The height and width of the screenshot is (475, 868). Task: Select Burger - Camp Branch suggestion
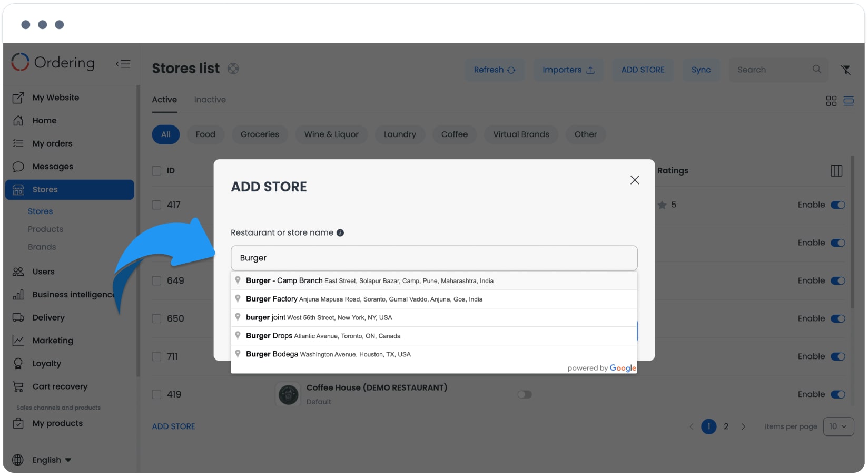point(434,281)
